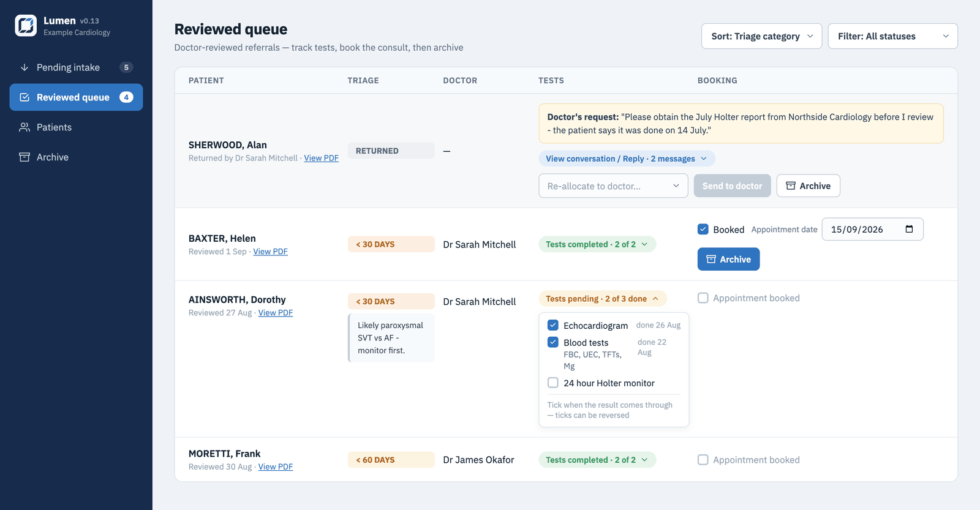
Task: Click the done 26 Aug test date
Action: tap(658, 325)
